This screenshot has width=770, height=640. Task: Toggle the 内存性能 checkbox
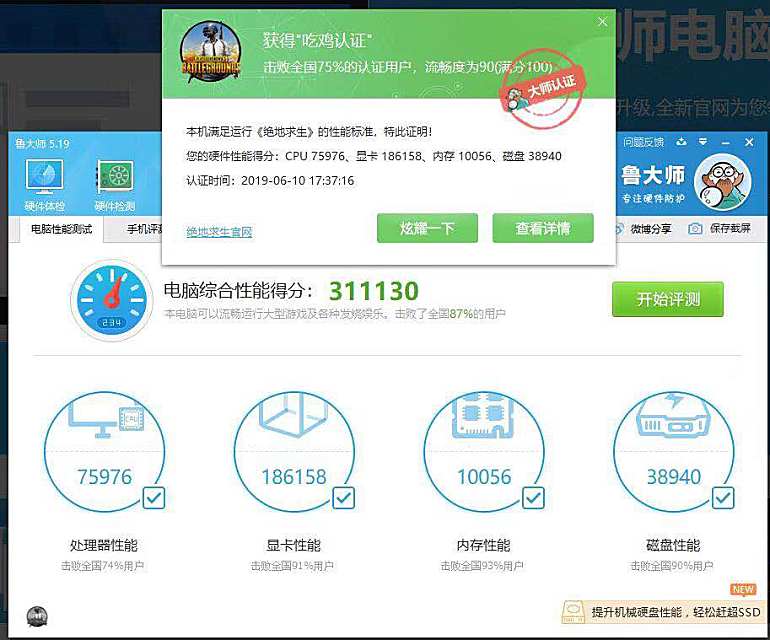pyautogui.click(x=531, y=497)
